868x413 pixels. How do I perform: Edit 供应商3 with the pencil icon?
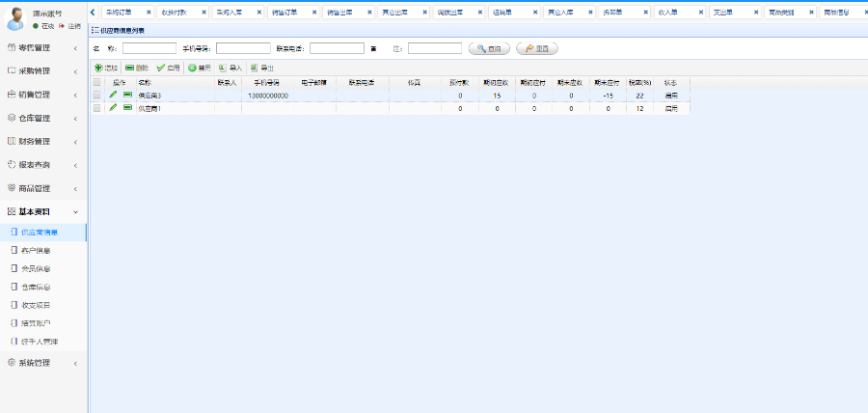click(x=113, y=96)
